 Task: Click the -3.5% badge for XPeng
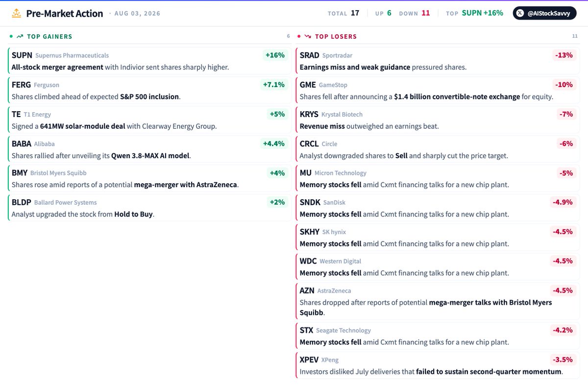(562, 360)
